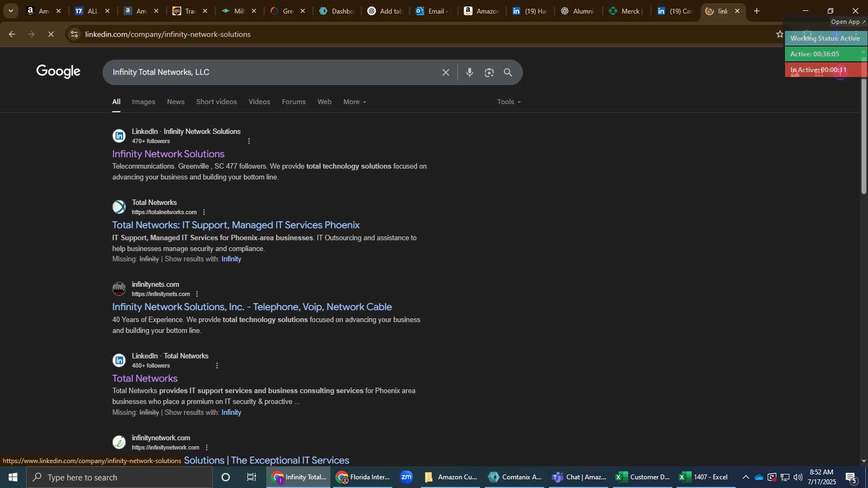Open Zoom app on taskbar

pyautogui.click(x=406, y=477)
